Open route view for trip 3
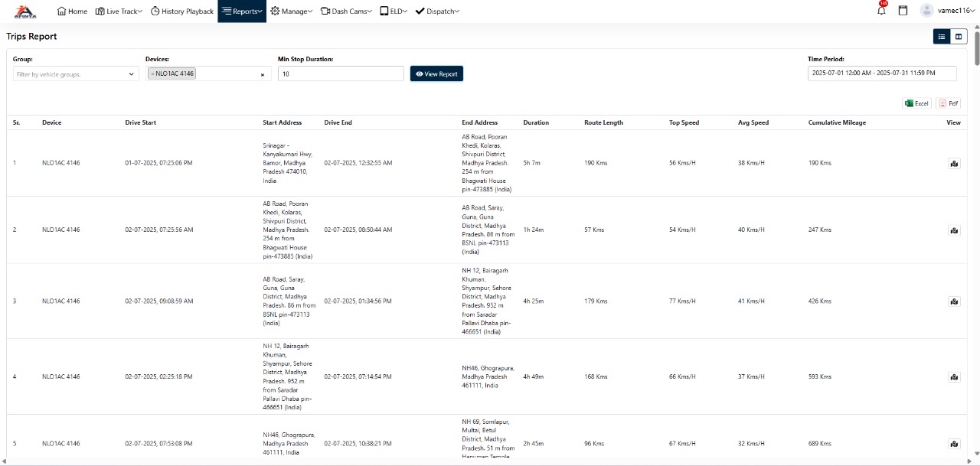This screenshot has height=466, width=980. pyautogui.click(x=953, y=301)
